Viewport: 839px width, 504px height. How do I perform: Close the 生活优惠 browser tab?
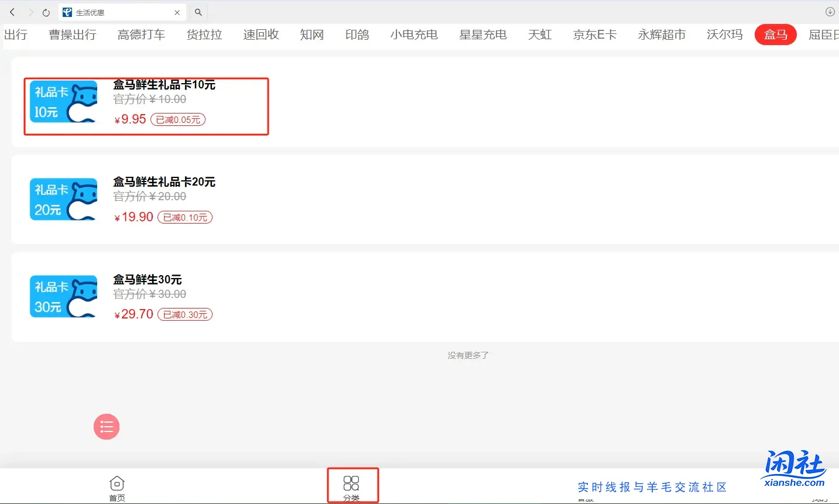[x=177, y=12]
